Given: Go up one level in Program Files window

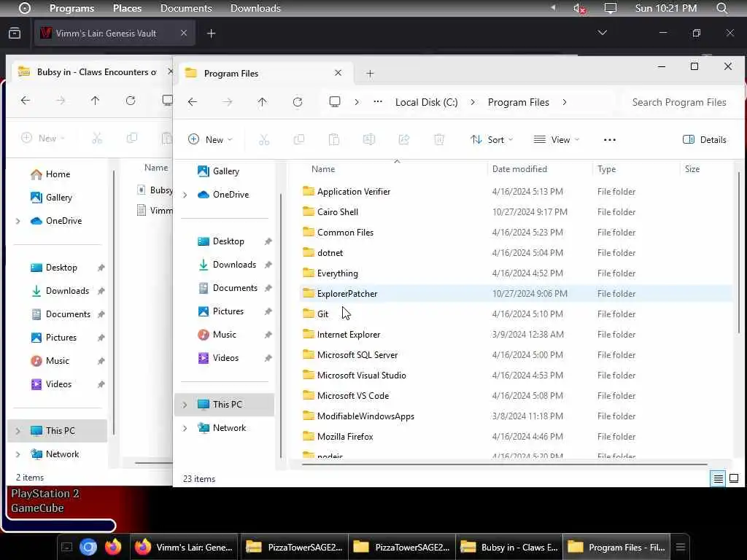Looking at the screenshot, I should [262, 102].
